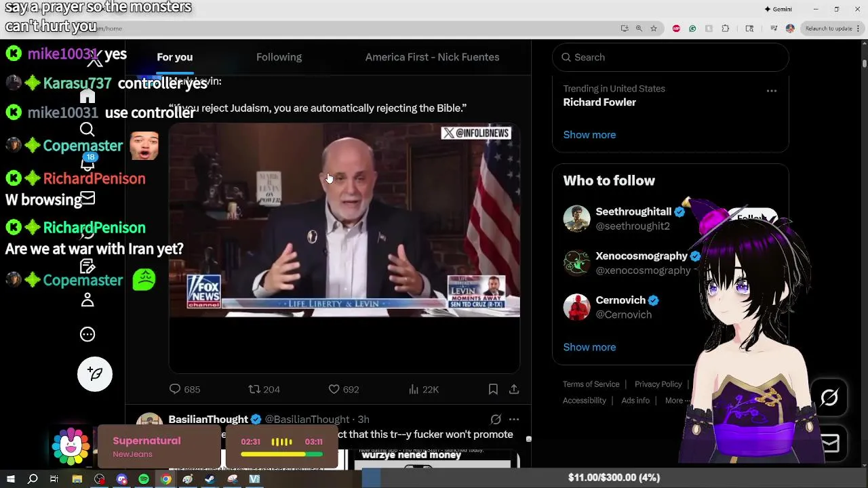
Task: Open the floating messages drawer envelope
Action: [830, 443]
